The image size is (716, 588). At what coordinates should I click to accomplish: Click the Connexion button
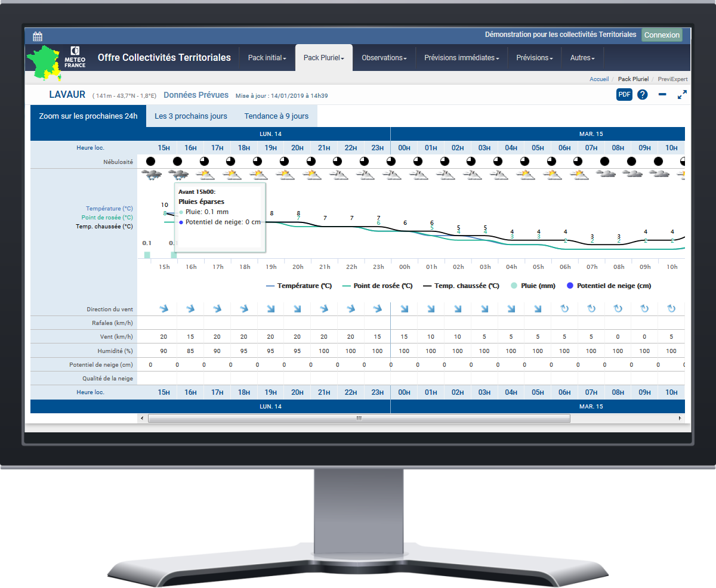pyautogui.click(x=662, y=35)
